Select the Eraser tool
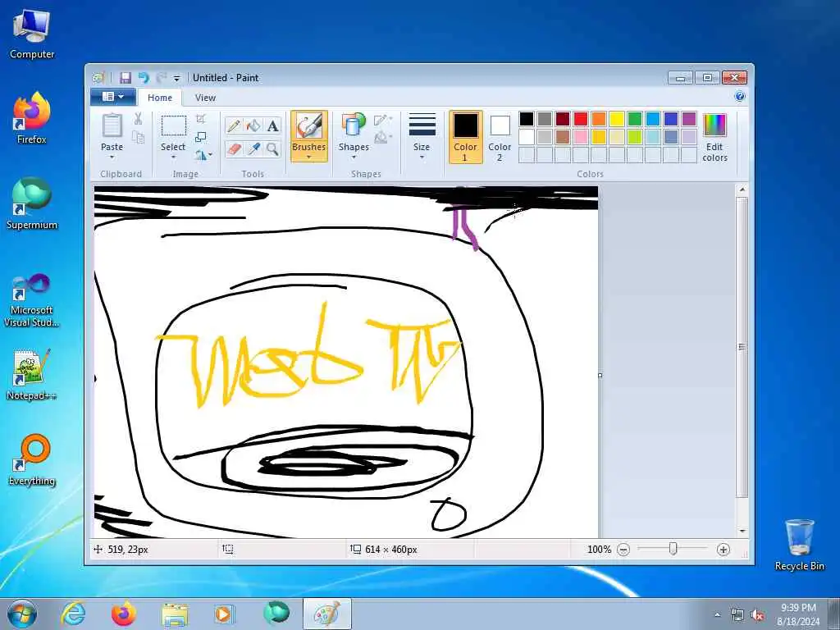The height and width of the screenshot is (630, 840). [x=234, y=148]
